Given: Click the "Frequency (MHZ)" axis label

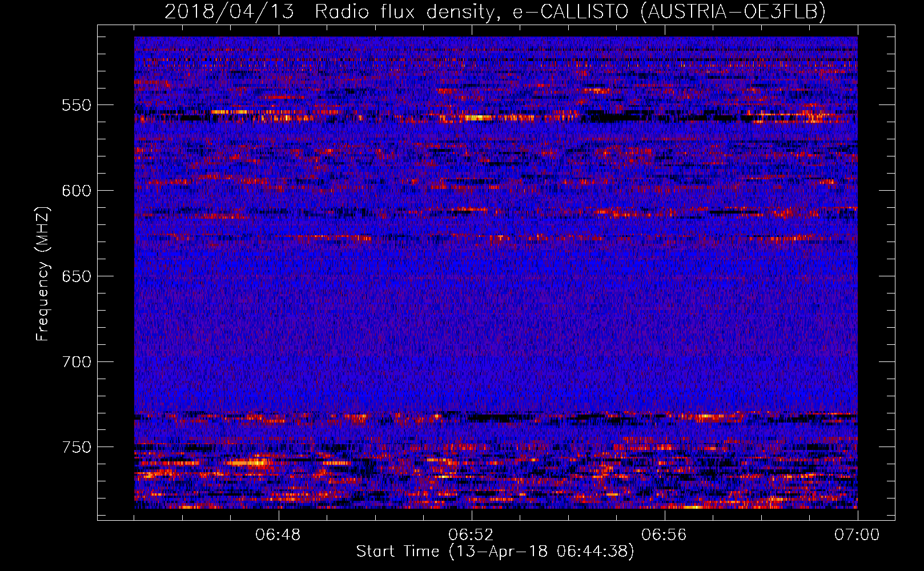Looking at the screenshot, I should coord(43,274).
